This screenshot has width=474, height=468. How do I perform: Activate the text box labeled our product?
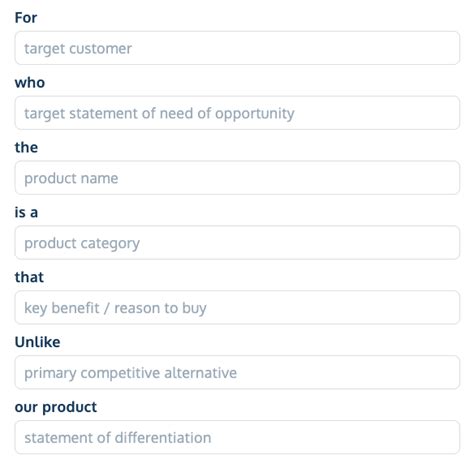[x=237, y=437]
